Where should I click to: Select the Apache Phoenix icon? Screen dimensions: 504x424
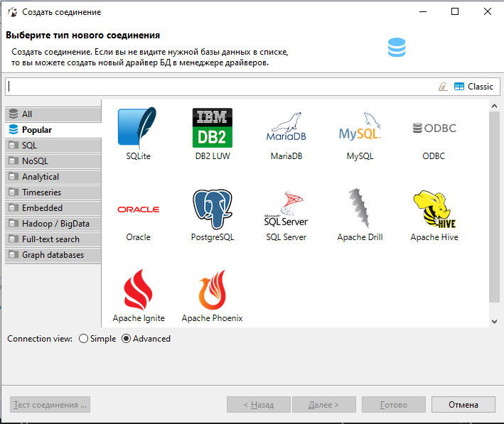click(212, 290)
